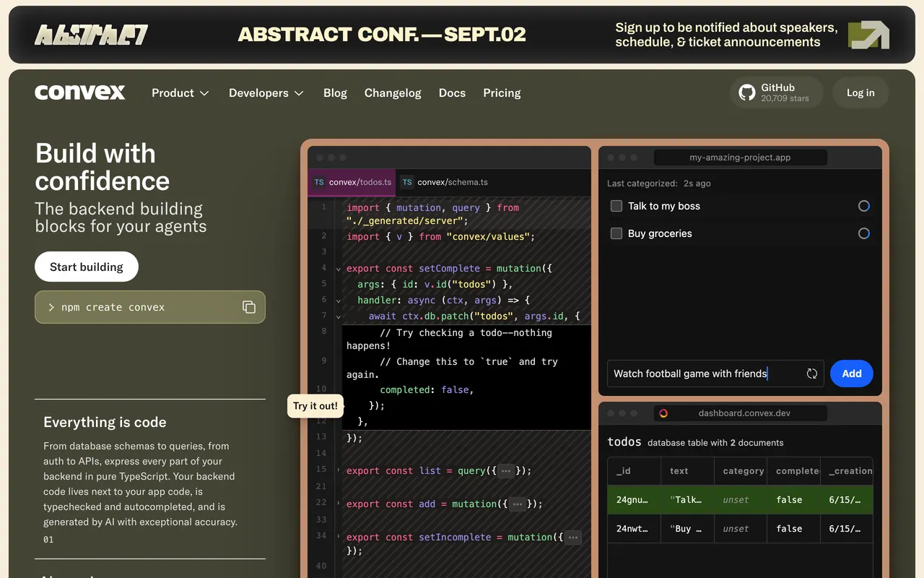Check the Talk to my boss checkbox
The height and width of the screenshot is (578, 924).
click(616, 206)
